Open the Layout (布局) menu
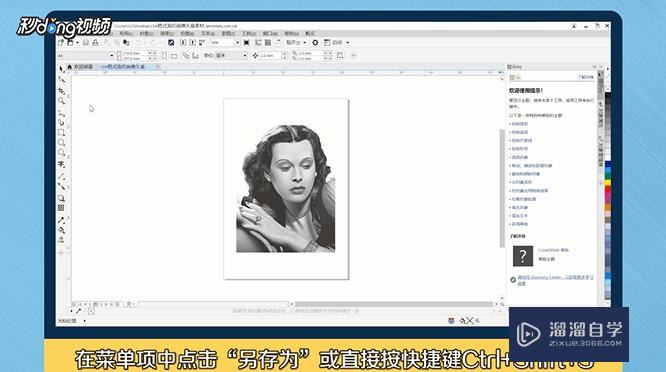This screenshot has width=666, height=372. pos(125,33)
